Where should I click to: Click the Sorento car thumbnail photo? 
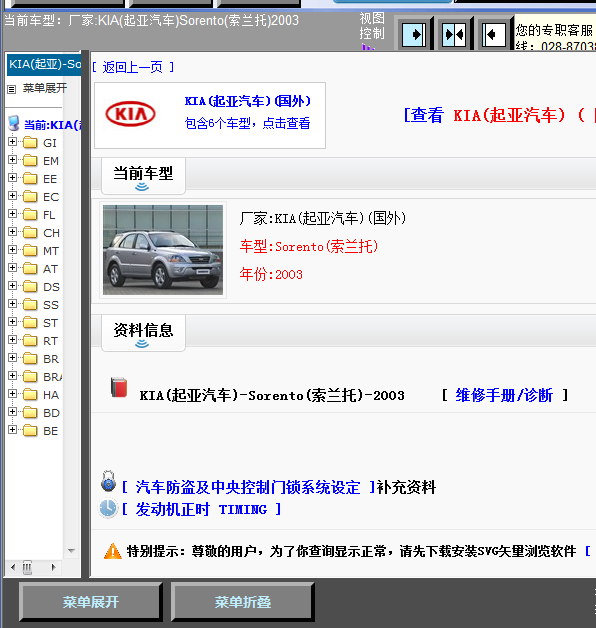point(163,250)
